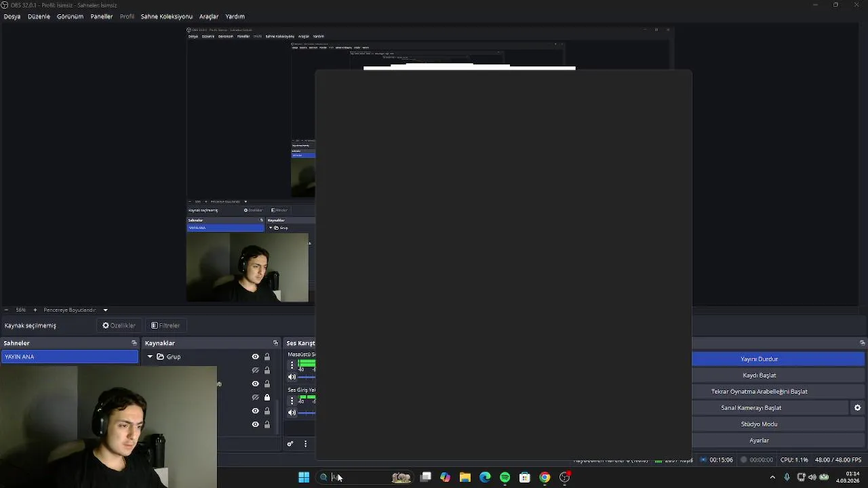Open the audio mixer bottom three-dot menu
Image resolution: width=868 pixels, height=488 pixels.
coord(305,444)
